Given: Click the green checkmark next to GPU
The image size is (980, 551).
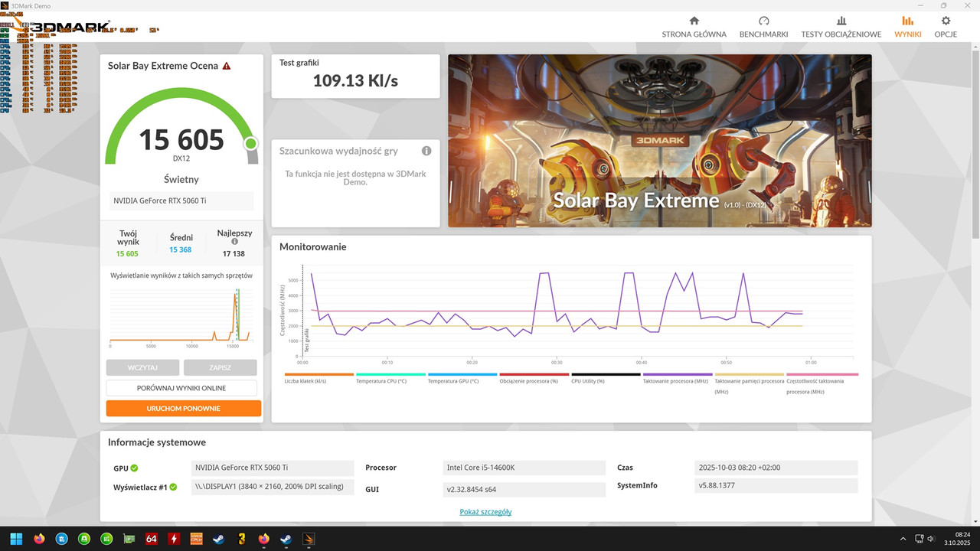Looking at the screenshot, I should 135,468.
